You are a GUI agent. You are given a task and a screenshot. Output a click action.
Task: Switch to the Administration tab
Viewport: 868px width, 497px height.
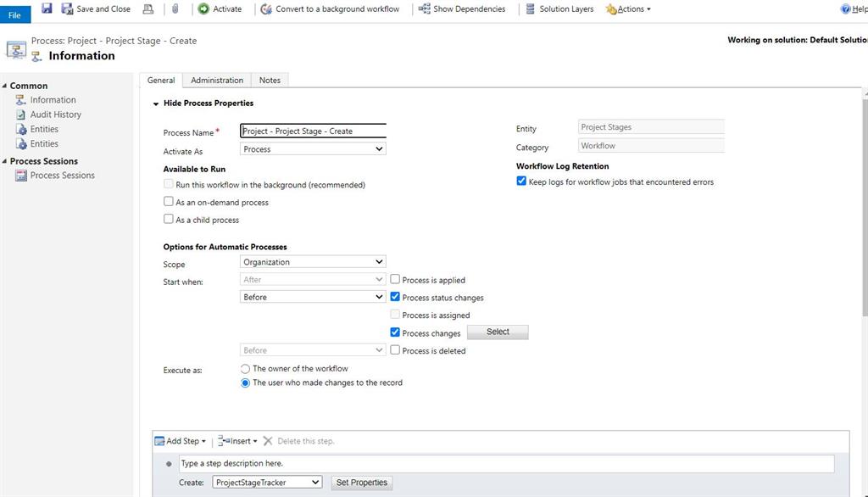click(217, 80)
